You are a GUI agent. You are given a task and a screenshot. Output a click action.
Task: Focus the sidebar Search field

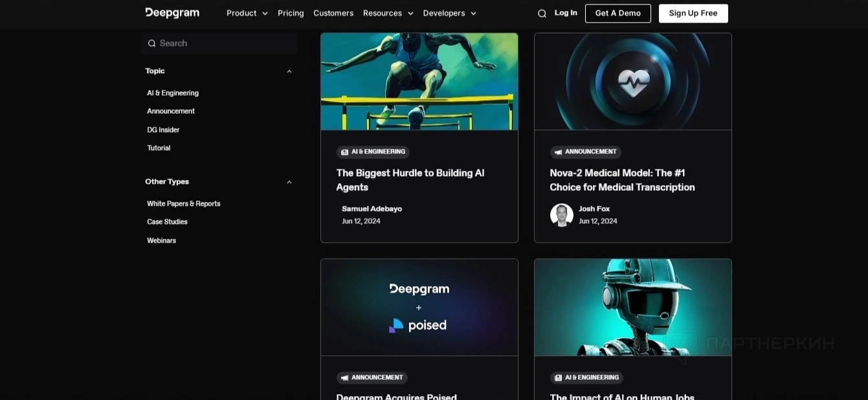[x=219, y=43]
